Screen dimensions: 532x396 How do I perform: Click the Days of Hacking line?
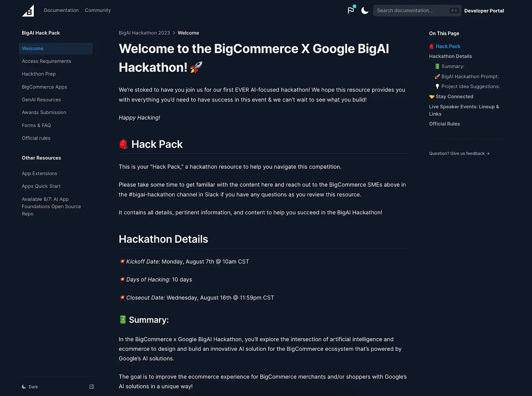(x=156, y=280)
